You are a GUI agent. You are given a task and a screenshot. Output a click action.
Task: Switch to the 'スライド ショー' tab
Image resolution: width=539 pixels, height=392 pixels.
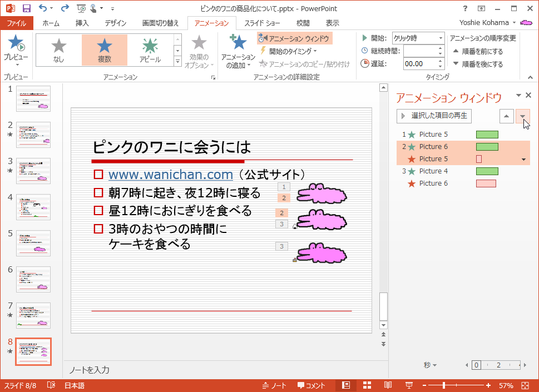(262, 23)
